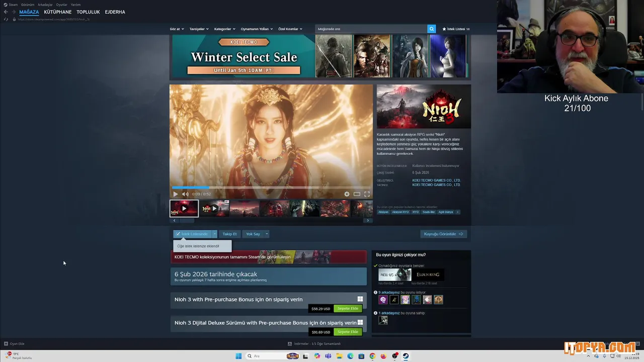Image resolution: width=644 pixels, height=362 pixels.
Task: Open the EJDERHA profile tab
Action: click(x=115, y=12)
